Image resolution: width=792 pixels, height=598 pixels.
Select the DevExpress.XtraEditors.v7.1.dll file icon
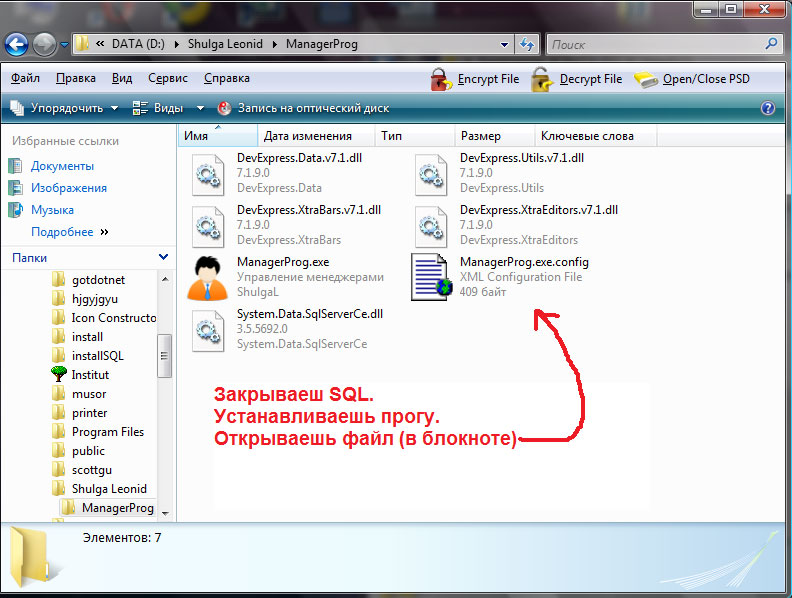point(431,227)
